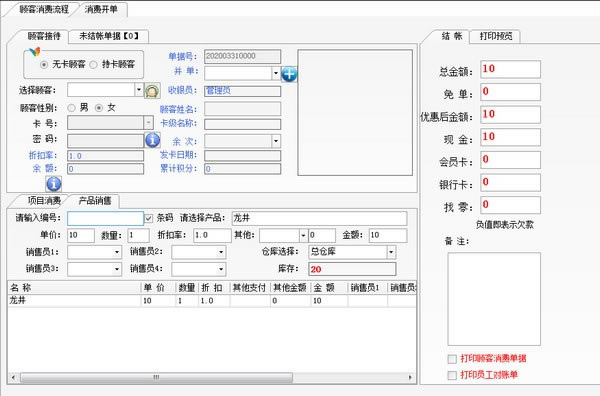Select the 龙井 row in the product table

click(x=212, y=301)
